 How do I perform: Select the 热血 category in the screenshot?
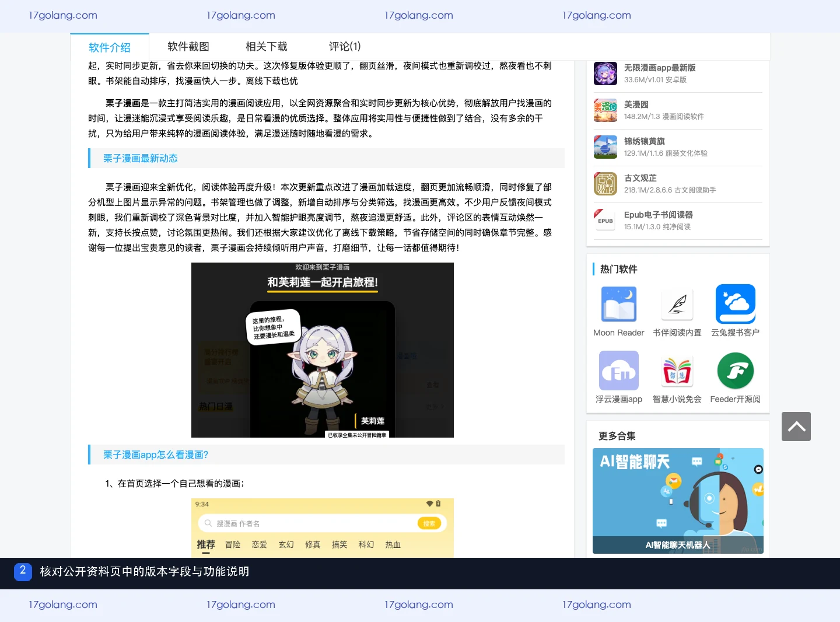click(393, 544)
